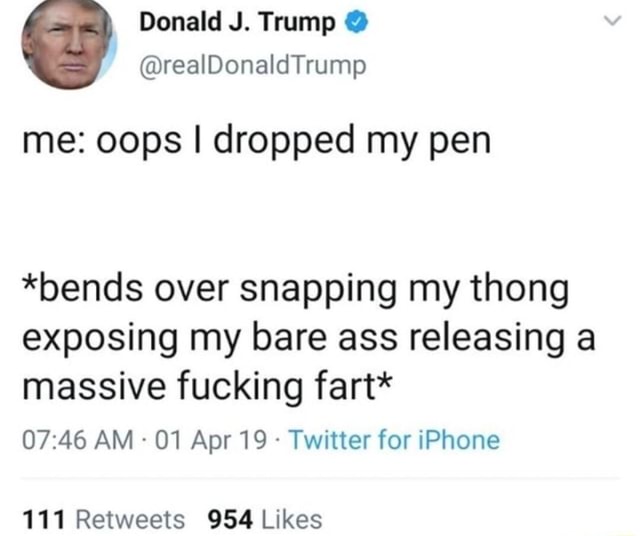This screenshot has height=536, width=640.
Task: View the 111 Retweets list
Action: click(x=104, y=520)
